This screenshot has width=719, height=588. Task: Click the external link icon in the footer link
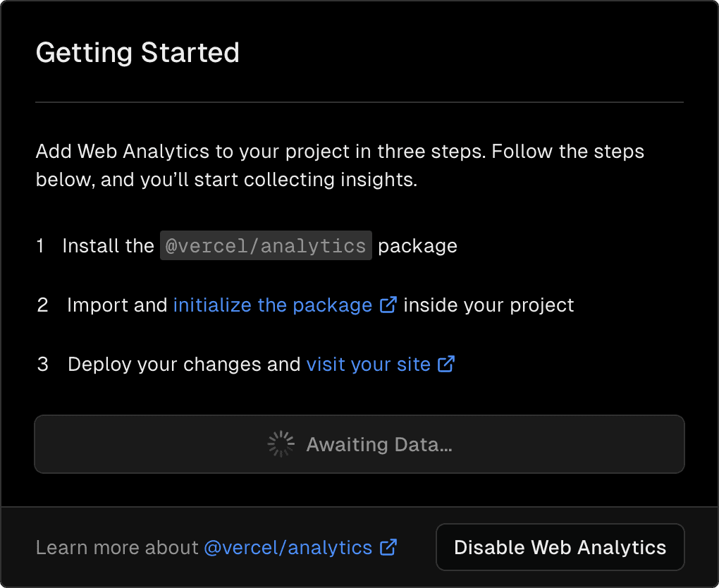point(388,548)
